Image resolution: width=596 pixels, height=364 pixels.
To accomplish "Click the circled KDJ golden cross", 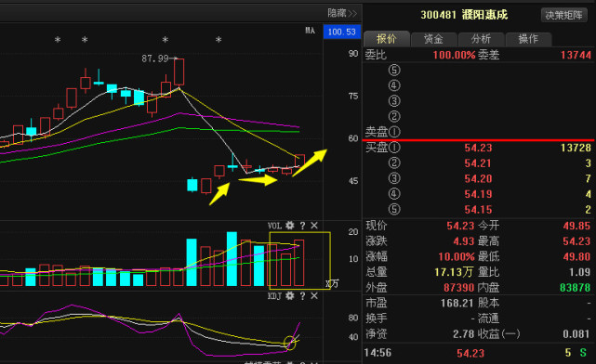I will pyautogui.click(x=290, y=343).
